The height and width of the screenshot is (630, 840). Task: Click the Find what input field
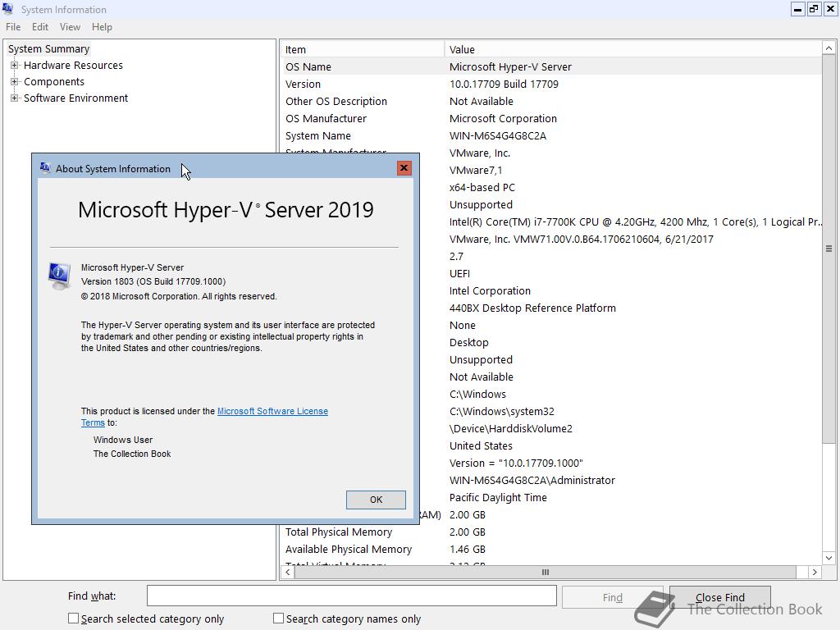pos(352,596)
